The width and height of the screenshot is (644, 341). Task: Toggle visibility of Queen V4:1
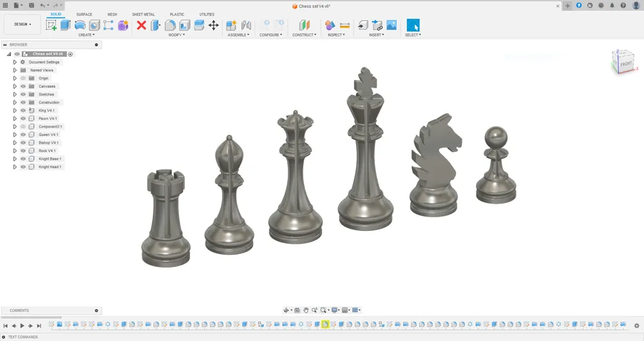pyautogui.click(x=23, y=135)
